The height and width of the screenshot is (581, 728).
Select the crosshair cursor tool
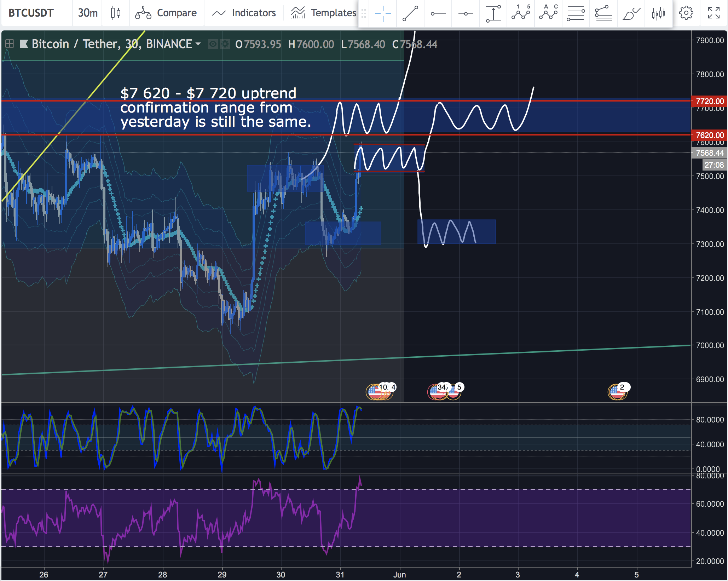(382, 13)
